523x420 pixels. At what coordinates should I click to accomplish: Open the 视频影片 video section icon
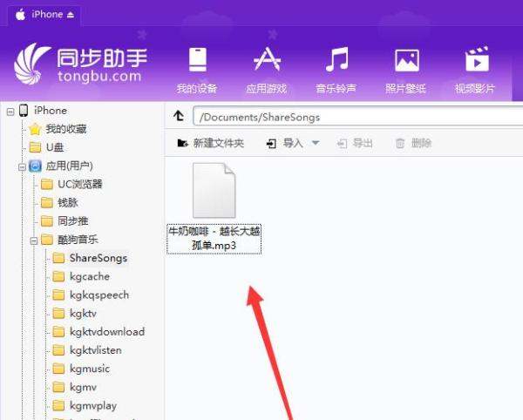pyautogui.click(x=476, y=61)
